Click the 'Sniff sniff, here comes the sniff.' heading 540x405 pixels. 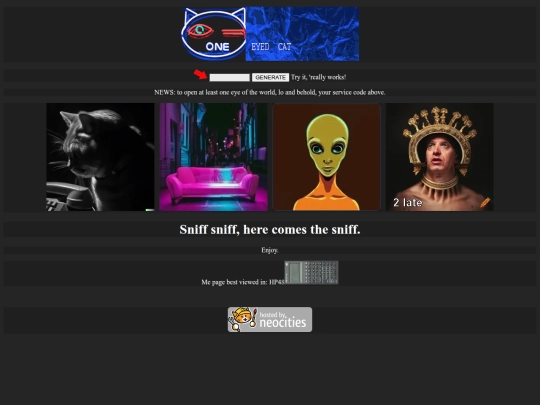[x=270, y=229]
